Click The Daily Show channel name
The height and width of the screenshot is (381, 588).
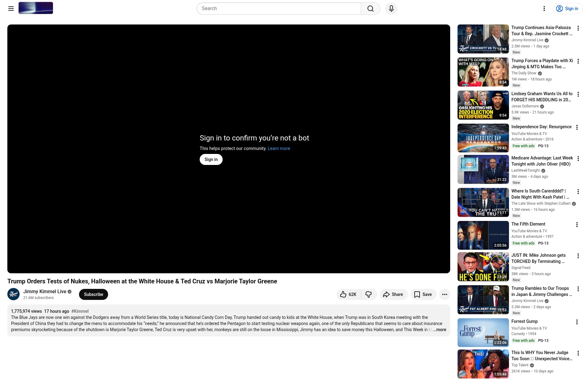tap(524, 73)
